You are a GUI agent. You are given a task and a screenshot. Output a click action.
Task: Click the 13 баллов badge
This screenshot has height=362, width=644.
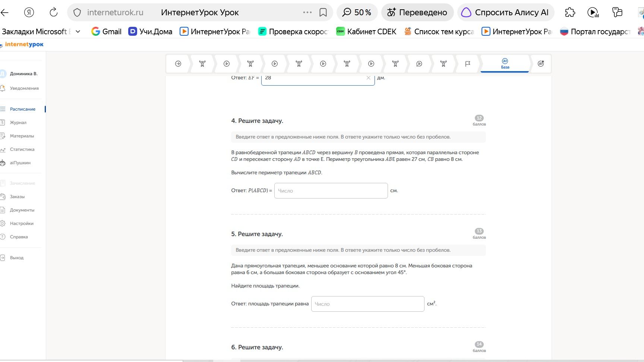pyautogui.click(x=479, y=234)
